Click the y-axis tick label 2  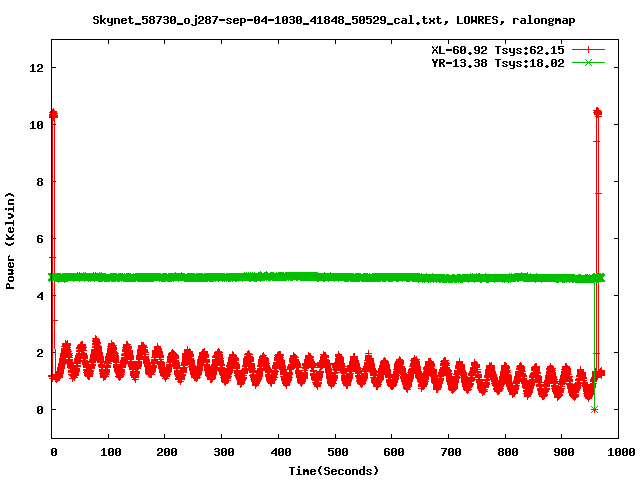(40, 353)
